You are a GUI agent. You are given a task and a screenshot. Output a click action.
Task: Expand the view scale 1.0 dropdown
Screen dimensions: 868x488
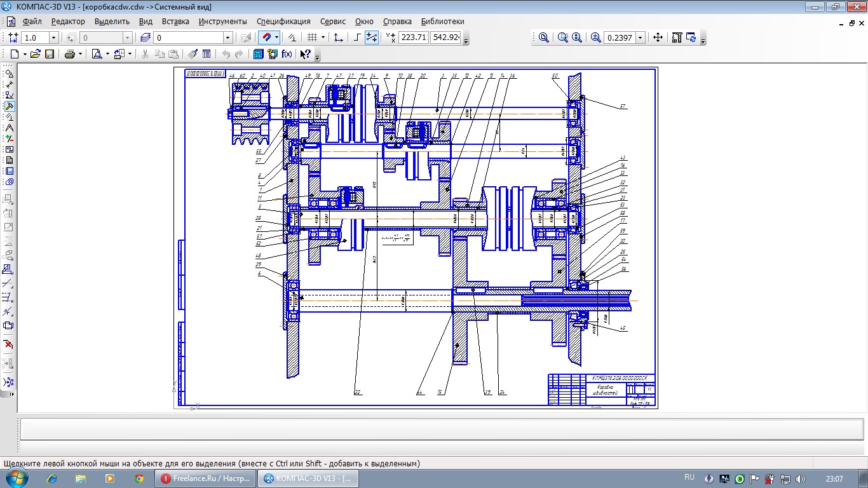pos(53,37)
